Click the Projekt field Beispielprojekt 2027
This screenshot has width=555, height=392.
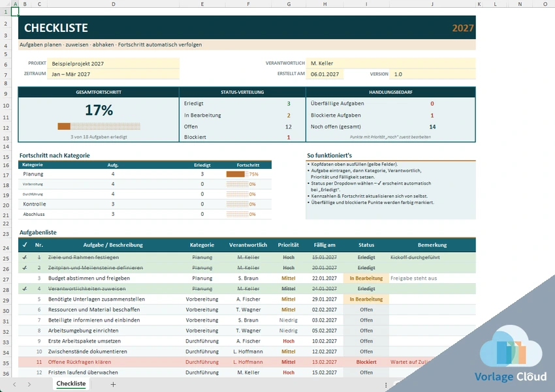coord(113,64)
